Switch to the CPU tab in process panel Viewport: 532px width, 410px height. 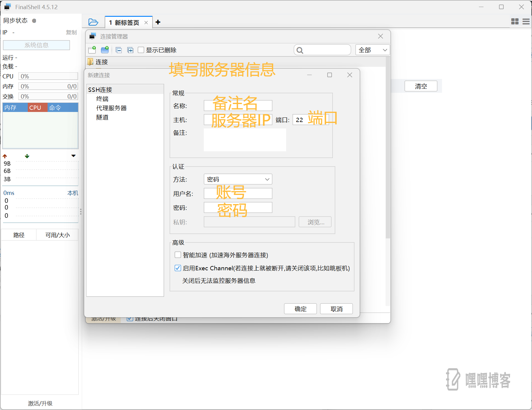tap(35, 108)
